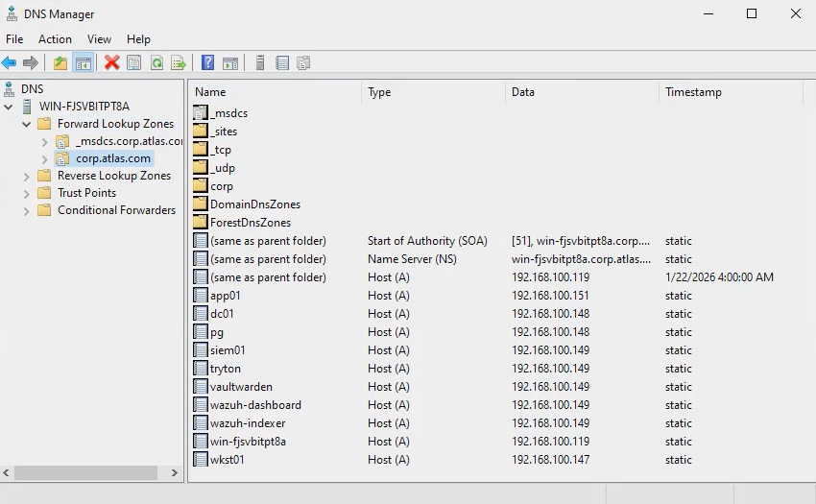The width and height of the screenshot is (816, 504).
Task: Click the multiple-records toolbar icon
Action: (x=303, y=63)
